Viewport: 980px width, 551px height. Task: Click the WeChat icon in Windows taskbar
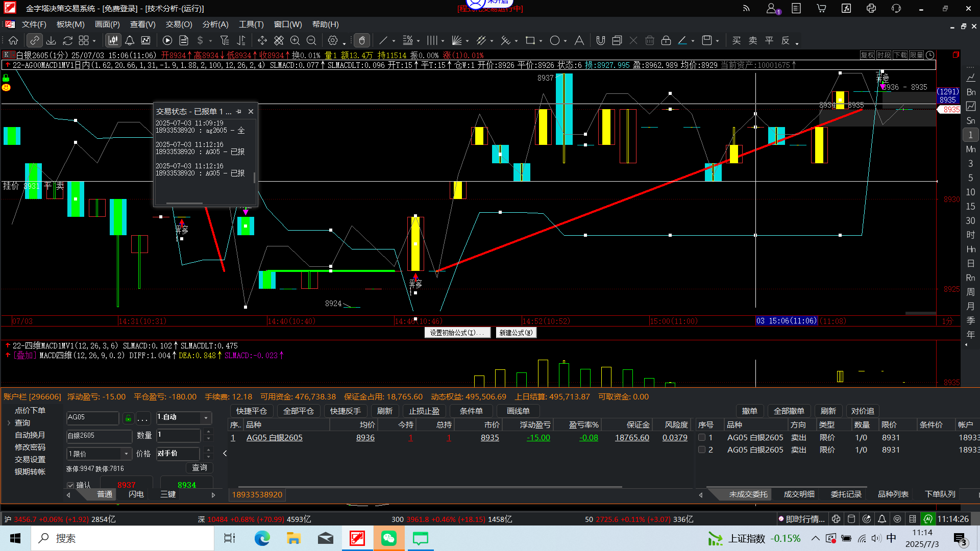(389, 538)
